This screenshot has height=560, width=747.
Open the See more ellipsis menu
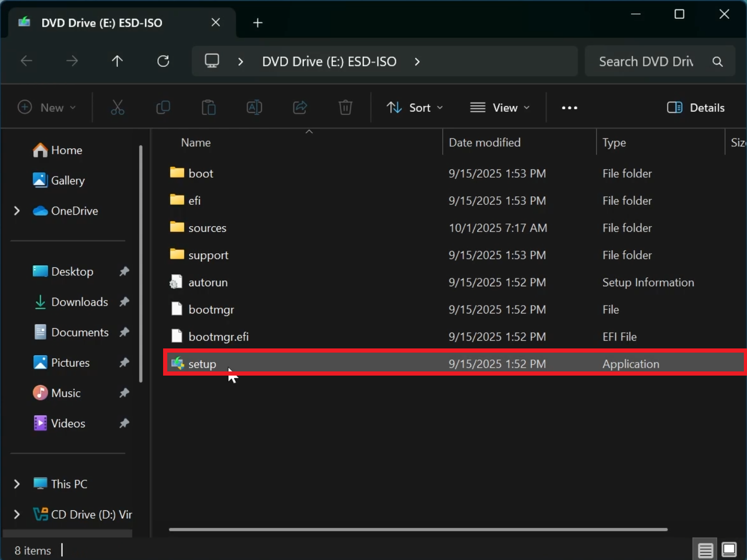[569, 107]
